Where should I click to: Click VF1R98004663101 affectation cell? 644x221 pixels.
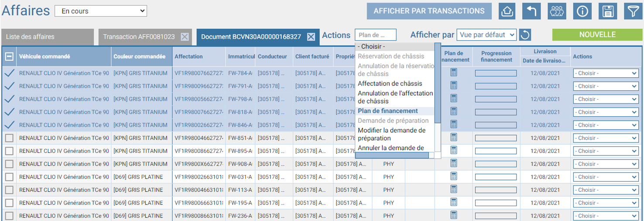point(199,190)
